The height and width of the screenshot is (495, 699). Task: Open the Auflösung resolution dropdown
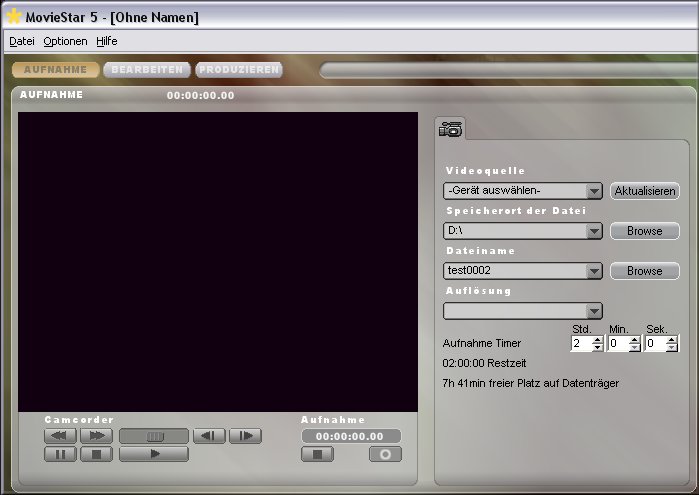595,311
